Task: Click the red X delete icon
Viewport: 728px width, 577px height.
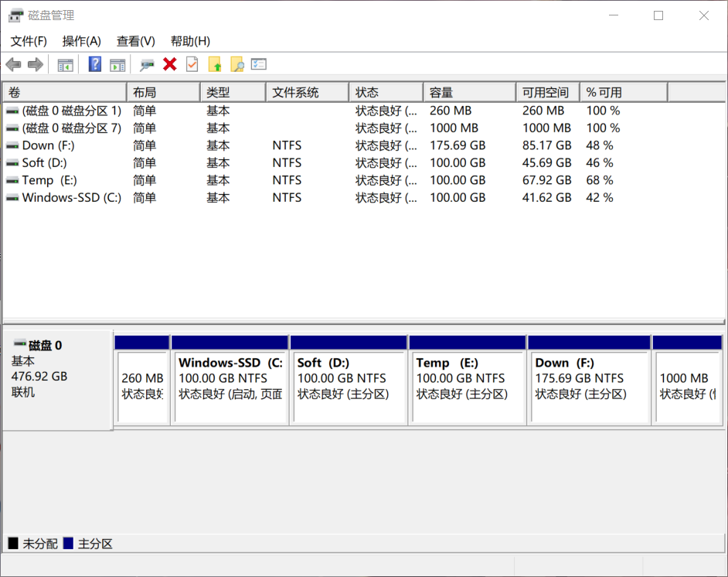Action: 170,64
